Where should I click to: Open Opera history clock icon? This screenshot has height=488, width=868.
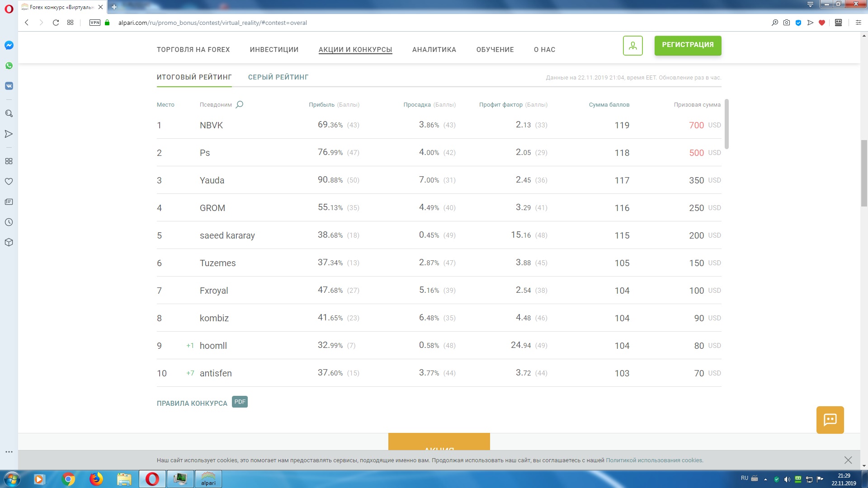click(x=9, y=222)
